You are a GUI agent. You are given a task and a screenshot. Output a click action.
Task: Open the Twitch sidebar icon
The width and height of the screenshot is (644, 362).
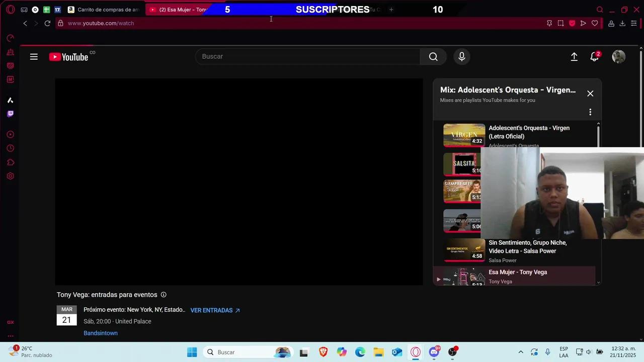10,114
